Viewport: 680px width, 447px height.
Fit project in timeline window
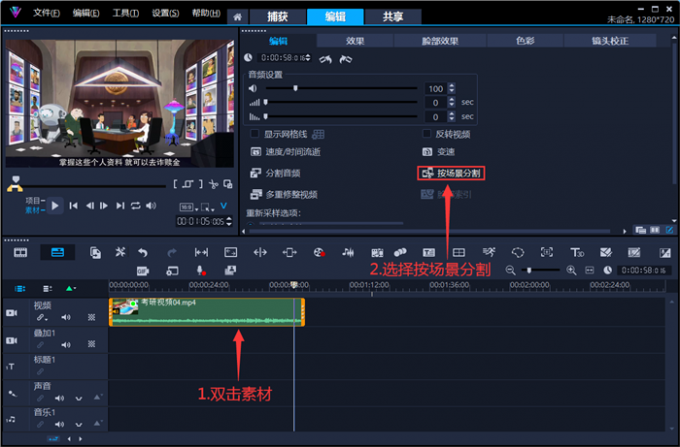pyautogui.click(x=590, y=271)
